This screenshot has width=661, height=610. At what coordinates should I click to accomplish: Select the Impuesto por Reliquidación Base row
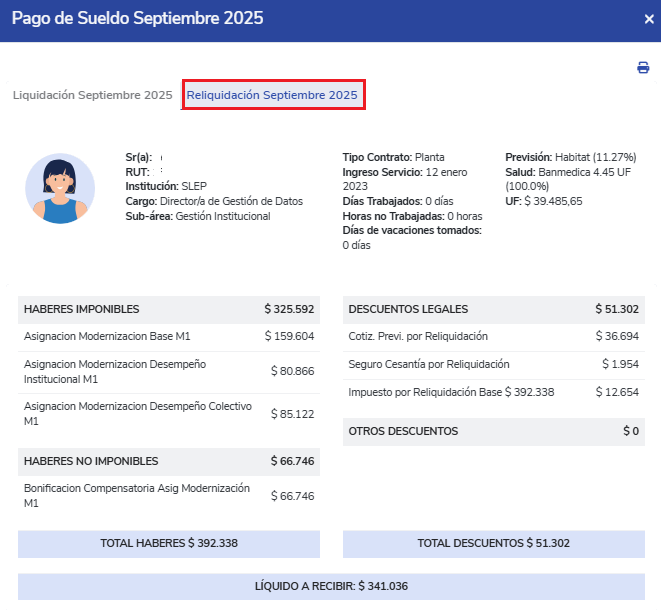tap(493, 392)
